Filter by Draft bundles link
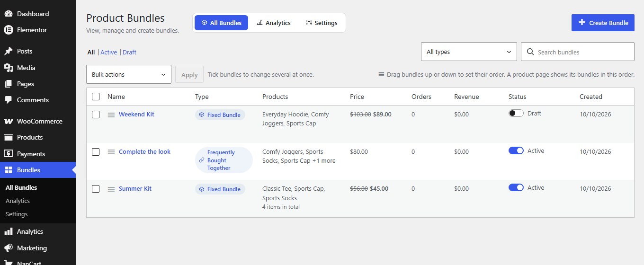 pos(129,52)
